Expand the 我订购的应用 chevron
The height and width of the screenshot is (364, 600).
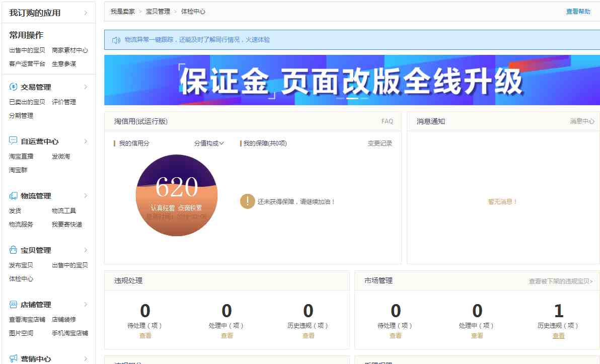(x=86, y=13)
